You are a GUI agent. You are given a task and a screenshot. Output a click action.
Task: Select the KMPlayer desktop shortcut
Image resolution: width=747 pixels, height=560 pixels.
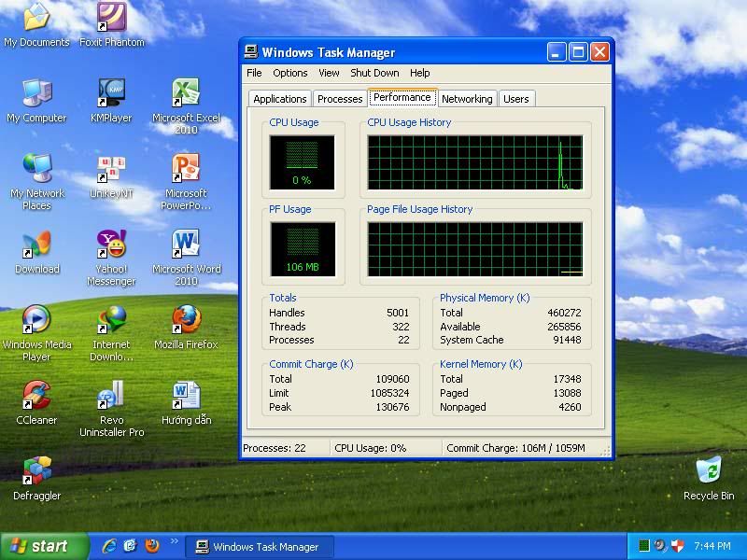pyautogui.click(x=111, y=101)
